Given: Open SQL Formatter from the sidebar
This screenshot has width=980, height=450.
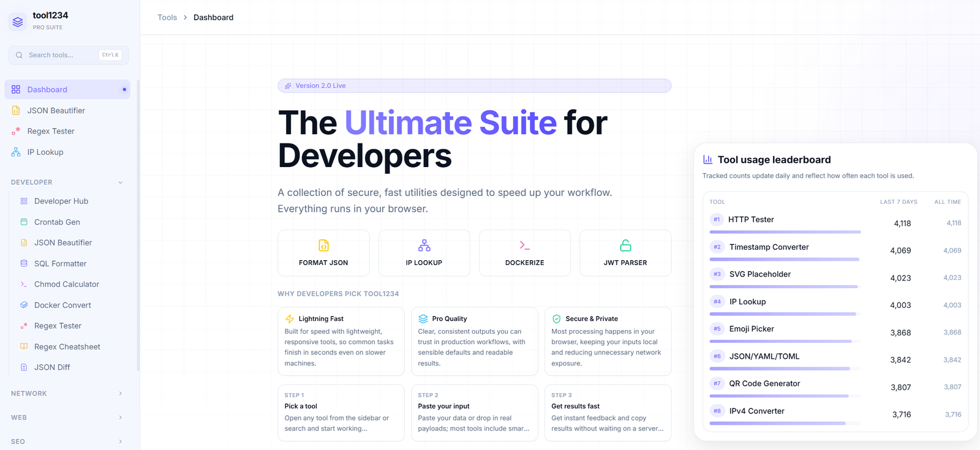Looking at the screenshot, I should click(x=60, y=263).
